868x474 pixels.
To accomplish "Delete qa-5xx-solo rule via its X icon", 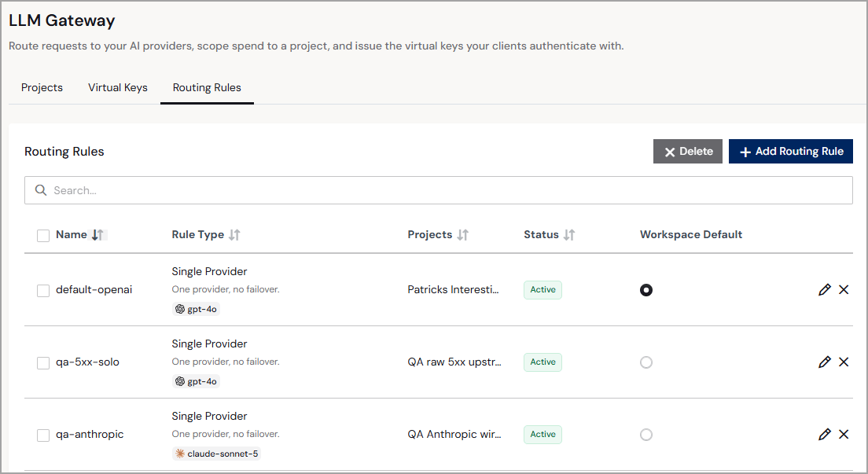I will (x=844, y=362).
